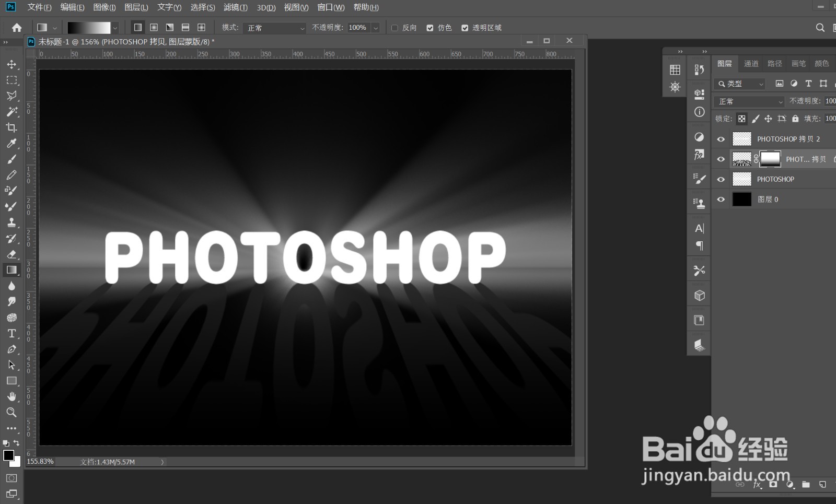Select the Rectangular Marquee tool
Screen dimensions: 836x504
click(11, 80)
